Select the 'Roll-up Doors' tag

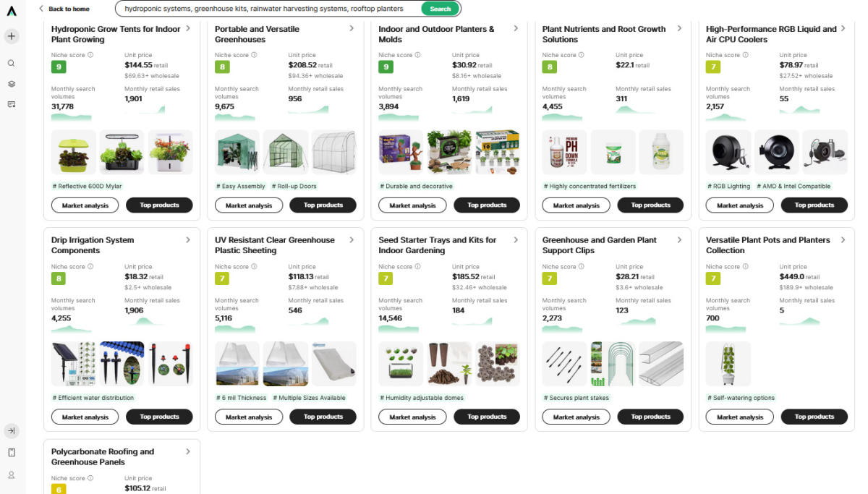click(x=294, y=186)
